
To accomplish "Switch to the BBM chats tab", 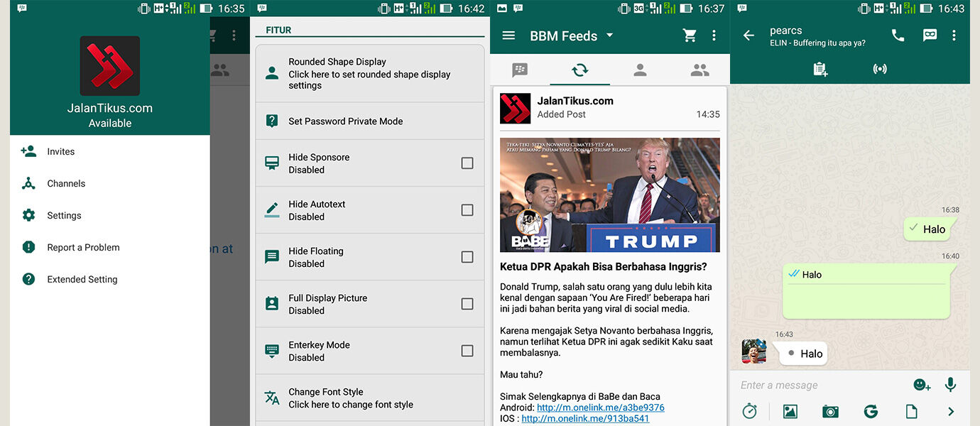I will point(521,70).
